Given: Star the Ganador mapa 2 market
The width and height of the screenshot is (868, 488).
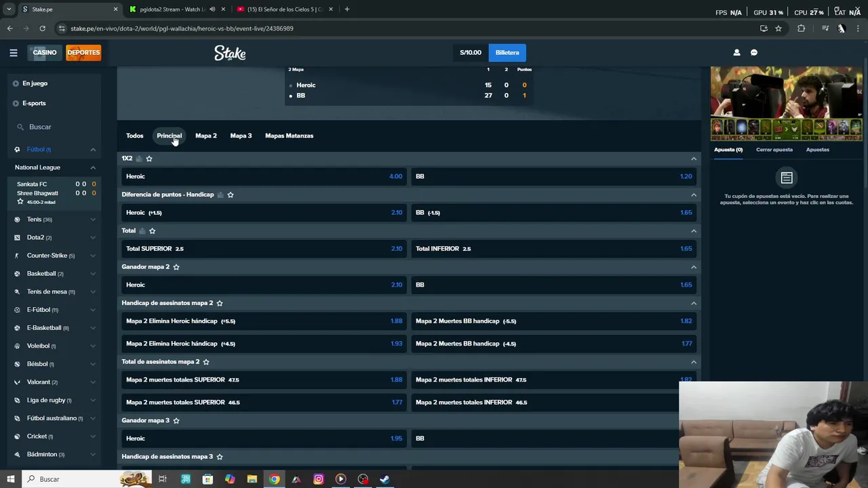Looking at the screenshot, I should (176, 267).
